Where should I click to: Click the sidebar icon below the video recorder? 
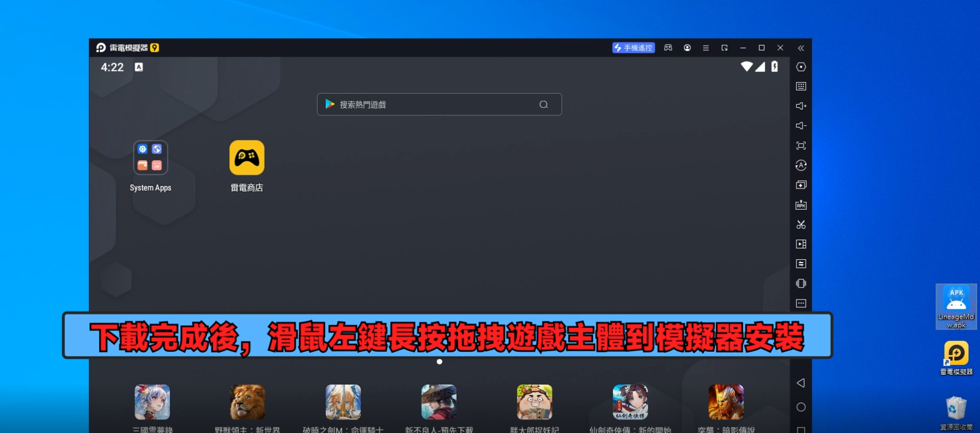pyautogui.click(x=801, y=264)
